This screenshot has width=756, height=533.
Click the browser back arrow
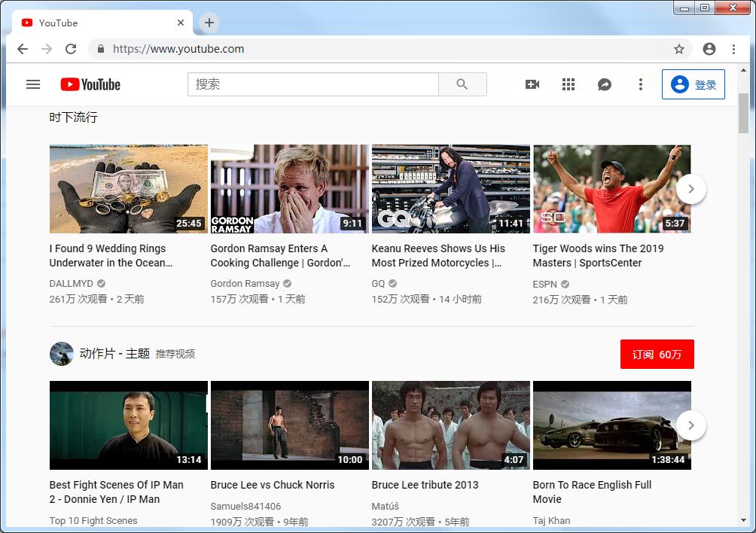(23, 49)
